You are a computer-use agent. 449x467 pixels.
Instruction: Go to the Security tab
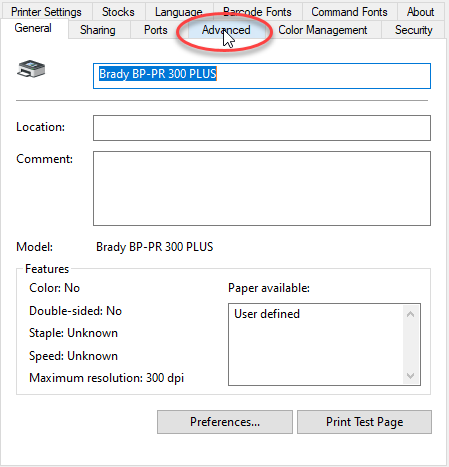click(413, 30)
